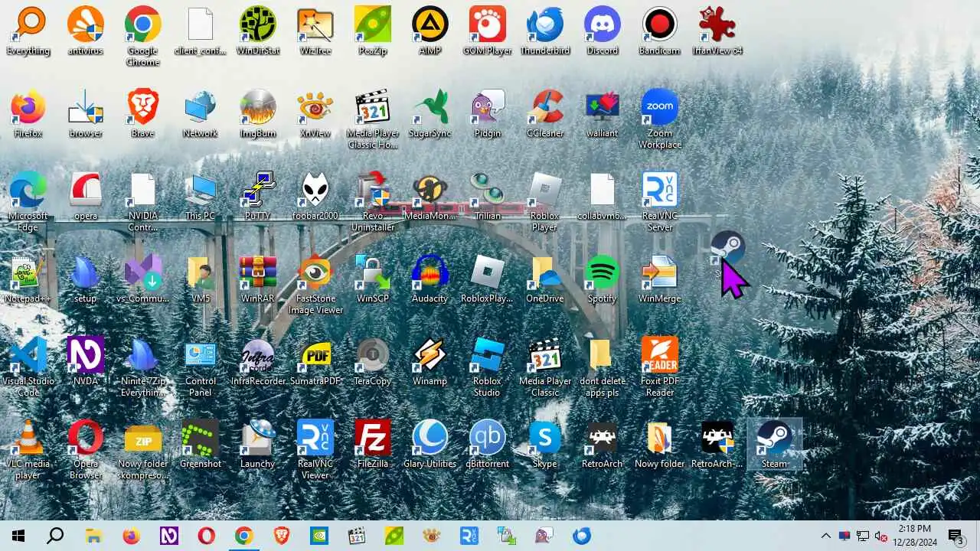Select the RealVNC Server desktop icon

[x=660, y=201]
